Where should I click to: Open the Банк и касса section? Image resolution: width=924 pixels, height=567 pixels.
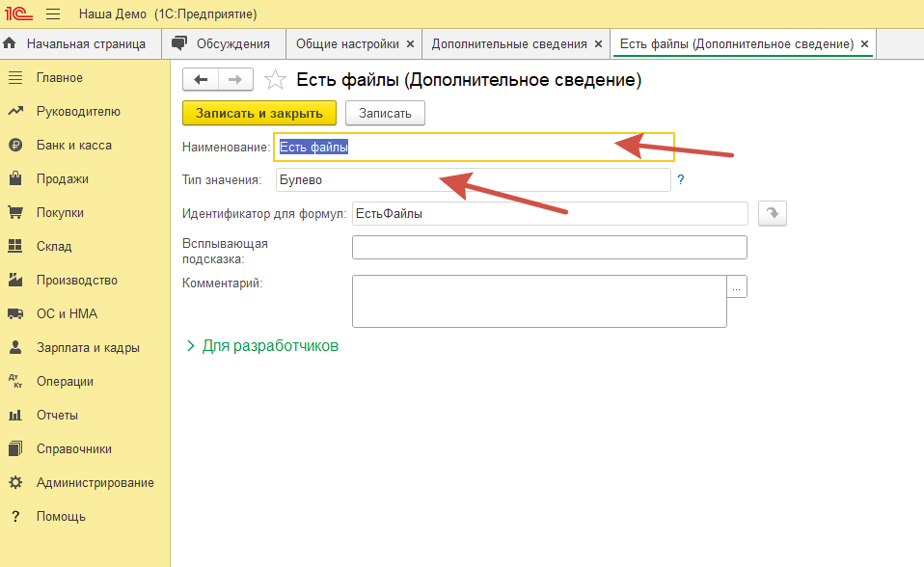(73, 146)
